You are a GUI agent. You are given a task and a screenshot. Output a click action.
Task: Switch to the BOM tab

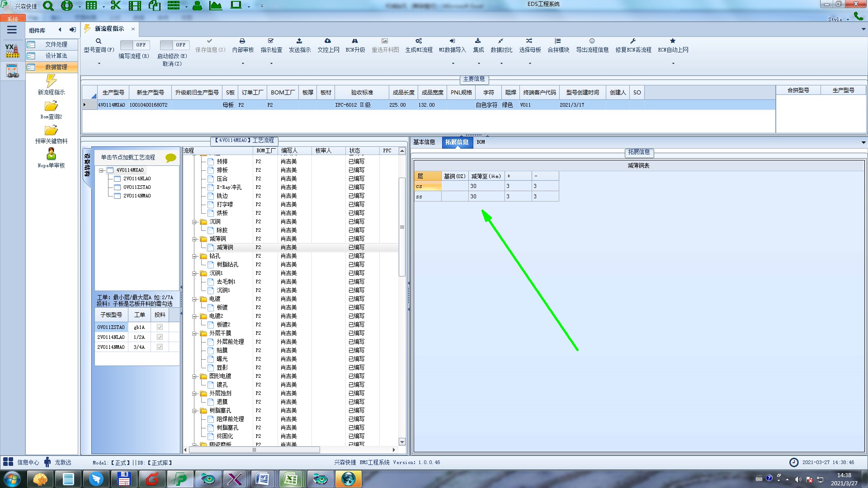pyautogui.click(x=481, y=142)
